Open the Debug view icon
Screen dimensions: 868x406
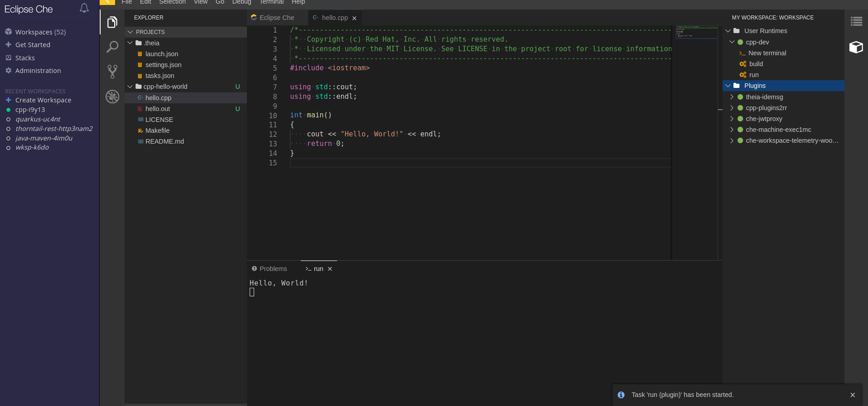[112, 97]
